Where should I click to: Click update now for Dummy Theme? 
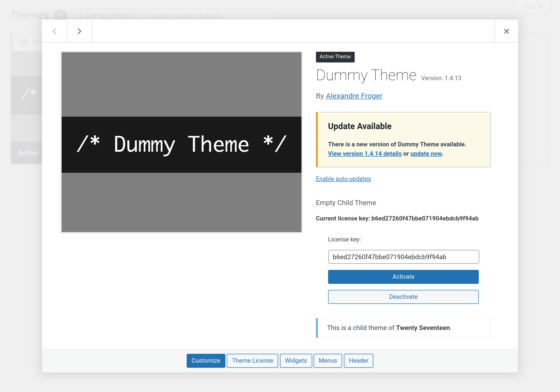click(x=426, y=154)
